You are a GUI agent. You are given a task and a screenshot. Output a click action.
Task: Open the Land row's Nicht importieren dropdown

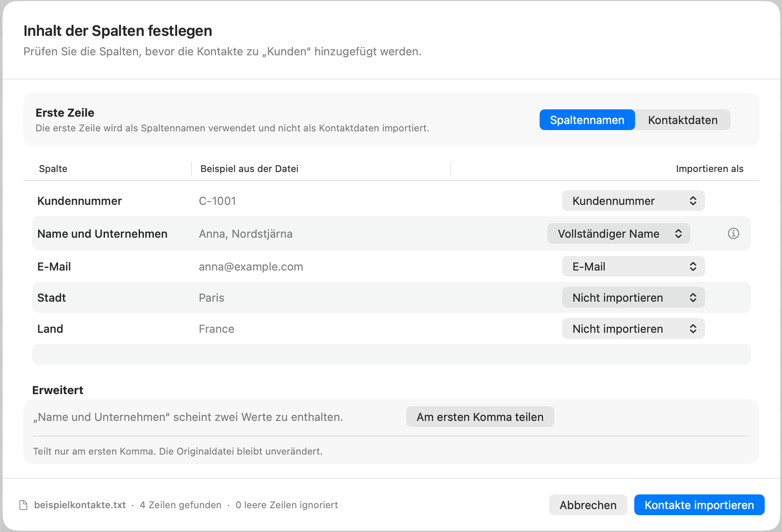tap(633, 328)
